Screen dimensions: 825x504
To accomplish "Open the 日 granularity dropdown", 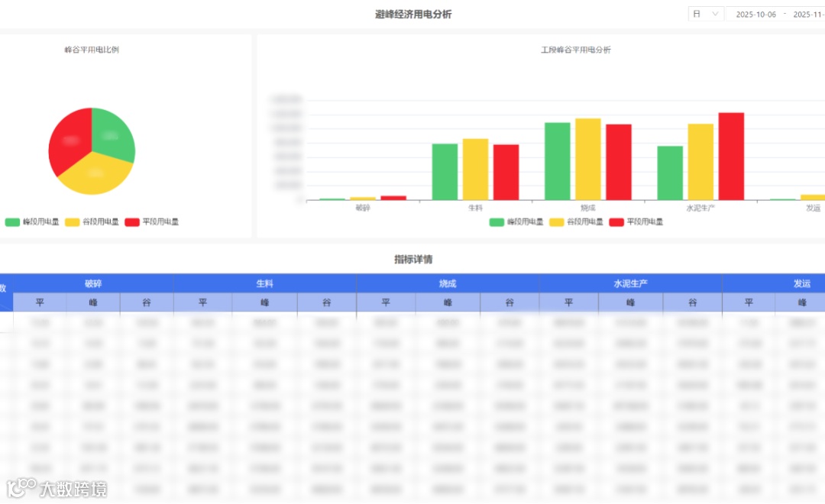I will point(706,15).
